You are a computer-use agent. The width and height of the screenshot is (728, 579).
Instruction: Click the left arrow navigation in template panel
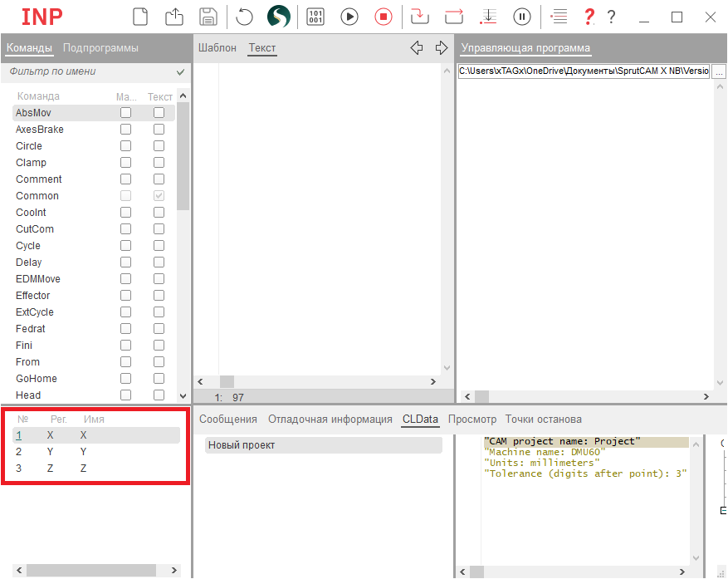click(x=417, y=48)
